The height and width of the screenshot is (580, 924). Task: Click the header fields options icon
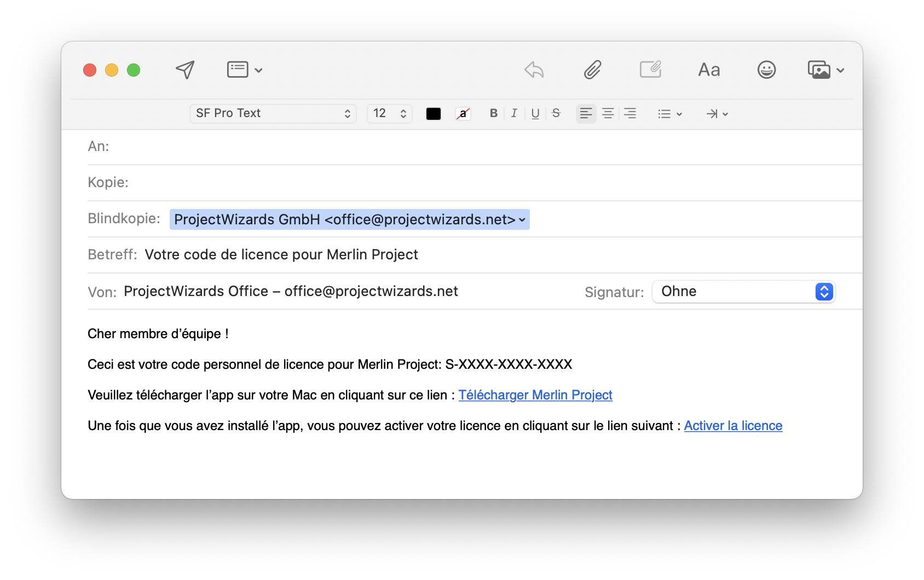pos(236,69)
